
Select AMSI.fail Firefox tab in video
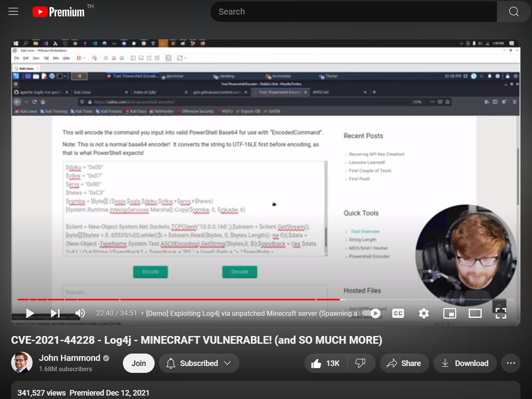(x=338, y=92)
